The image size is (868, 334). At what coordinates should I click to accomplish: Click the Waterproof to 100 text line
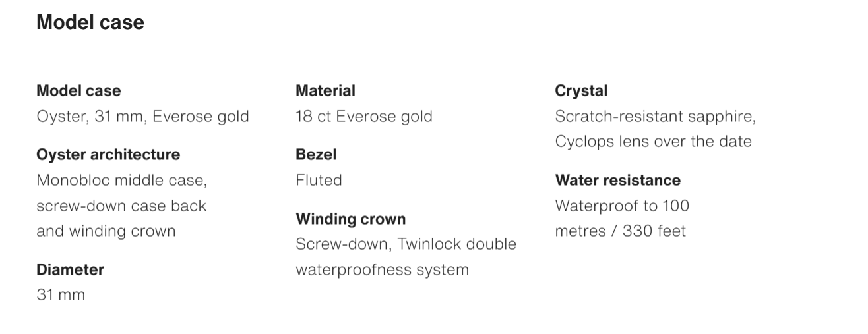coord(622,206)
